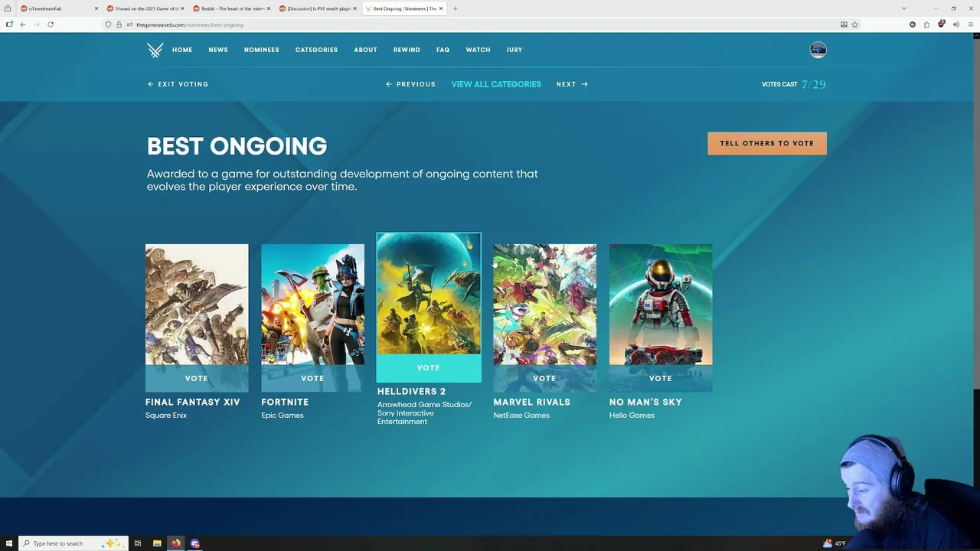This screenshot has height=551, width=980.
Task: Click the red shield extension icon
Action: [x=941, y=24]
